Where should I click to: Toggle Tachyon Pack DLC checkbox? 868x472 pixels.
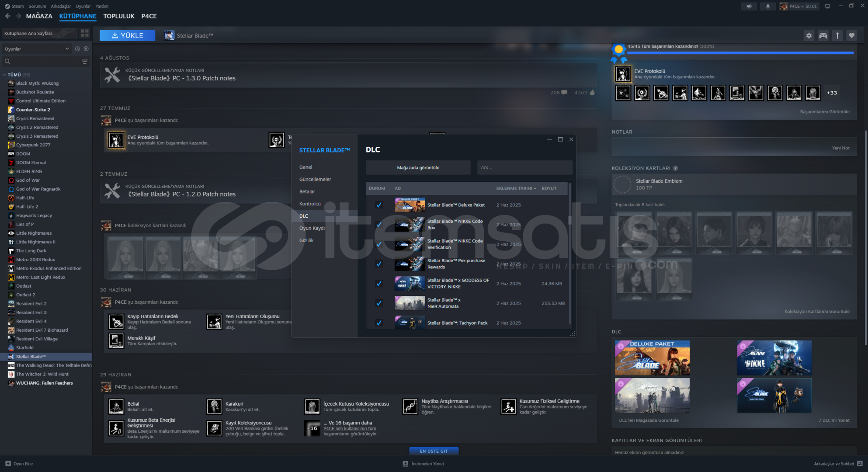point(379,323)
